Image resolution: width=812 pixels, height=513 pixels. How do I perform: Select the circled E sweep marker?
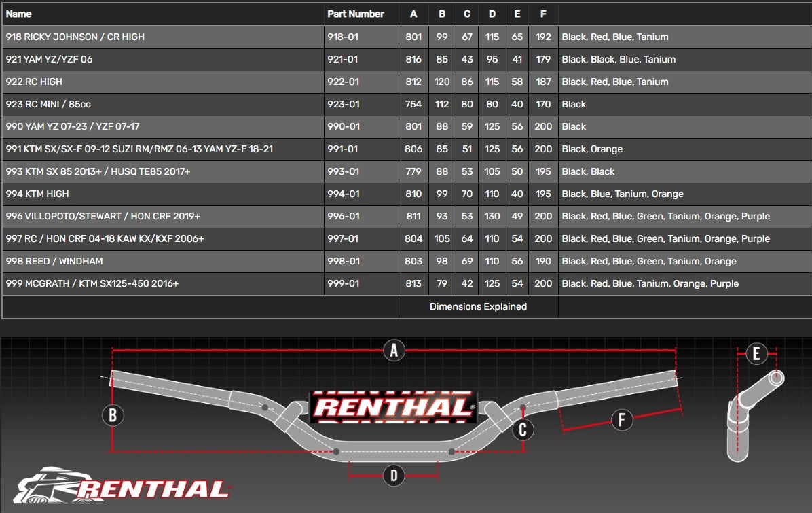pyautogui.click(x=756, y=353)
